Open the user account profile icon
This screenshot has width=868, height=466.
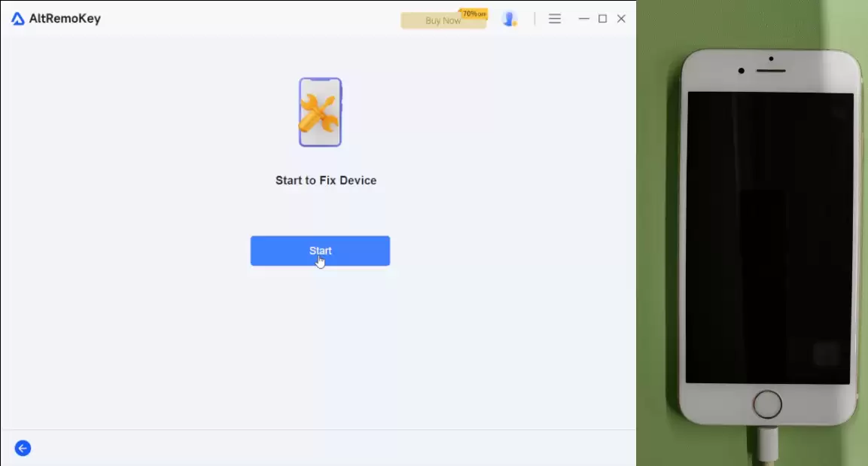[x=510, y=19]
